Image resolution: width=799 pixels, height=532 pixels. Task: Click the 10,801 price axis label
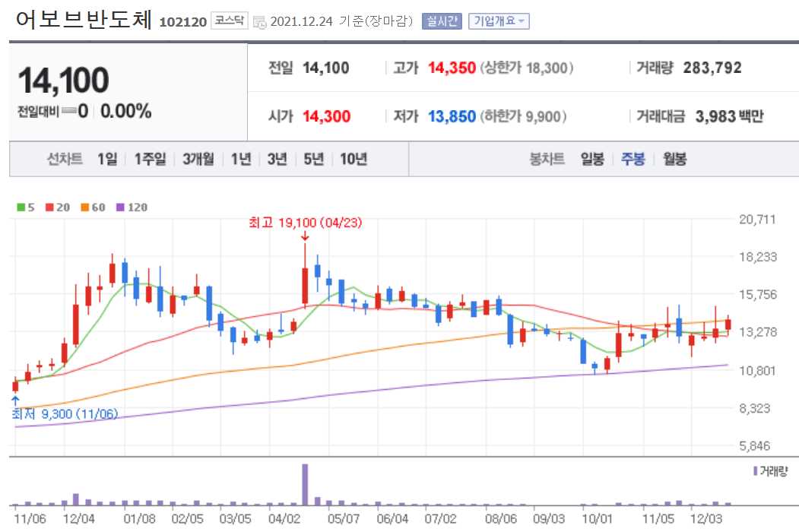pos(758,370)
